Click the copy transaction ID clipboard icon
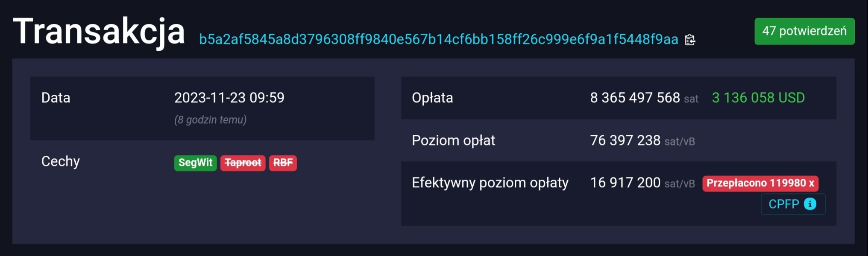868x256 pixels. click(x=690, y=40)
